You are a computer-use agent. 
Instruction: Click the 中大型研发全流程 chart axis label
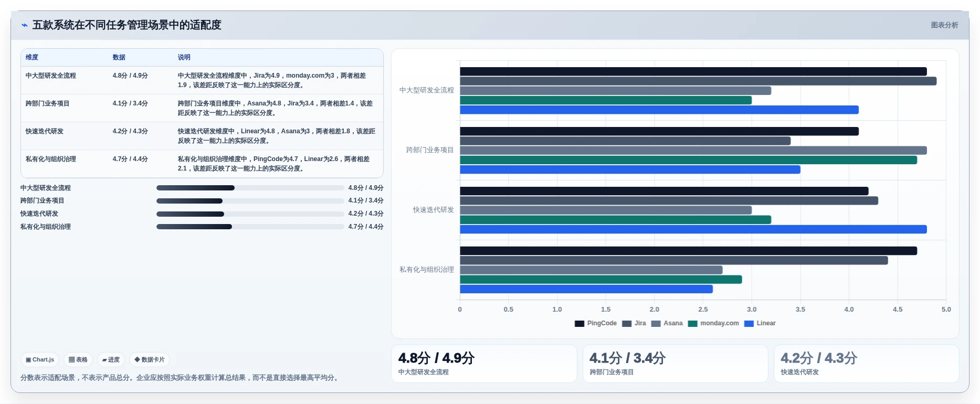point(427,90)
